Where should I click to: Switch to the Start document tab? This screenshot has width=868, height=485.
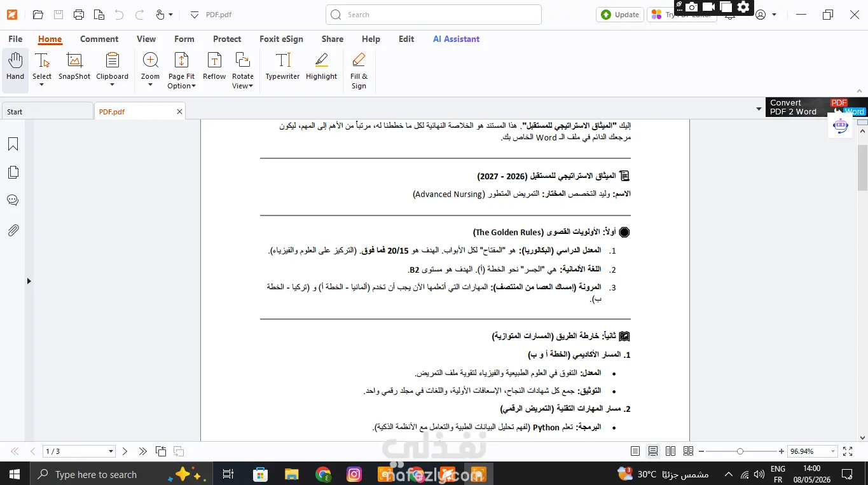click(x=47, y=111)
